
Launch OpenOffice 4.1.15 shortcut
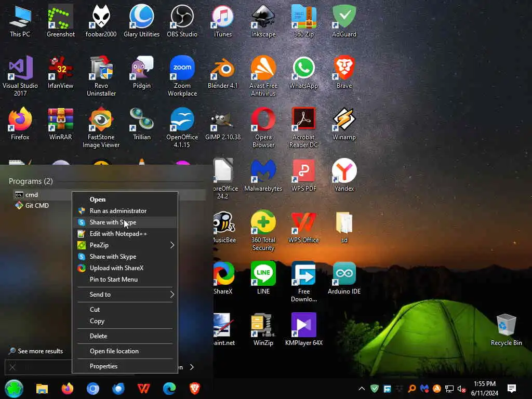pos(182,127)
